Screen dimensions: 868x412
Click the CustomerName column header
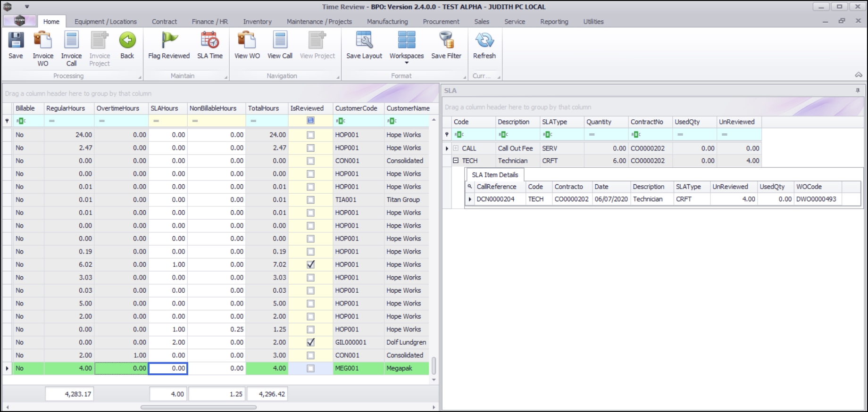point(408,108)
